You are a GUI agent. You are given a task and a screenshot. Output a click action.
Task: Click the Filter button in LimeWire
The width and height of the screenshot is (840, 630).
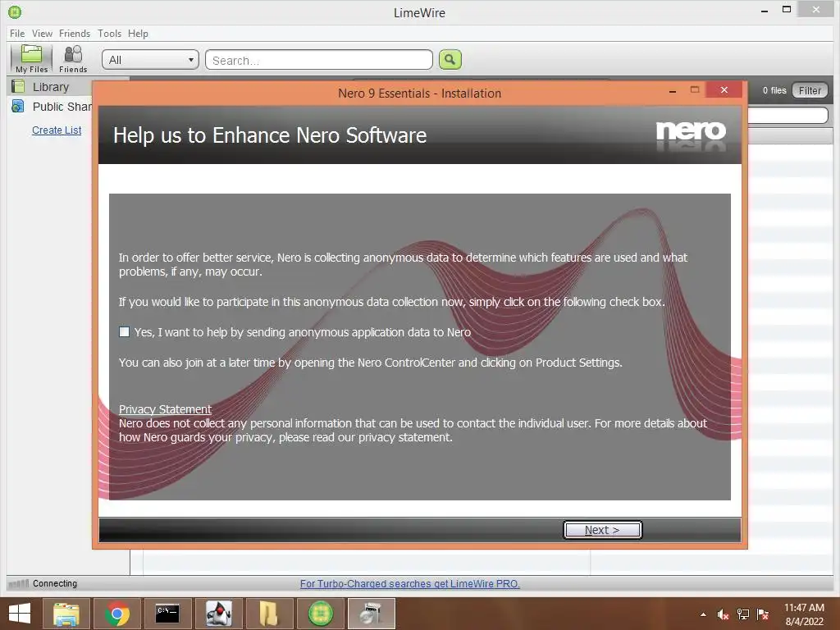(810, 90)
